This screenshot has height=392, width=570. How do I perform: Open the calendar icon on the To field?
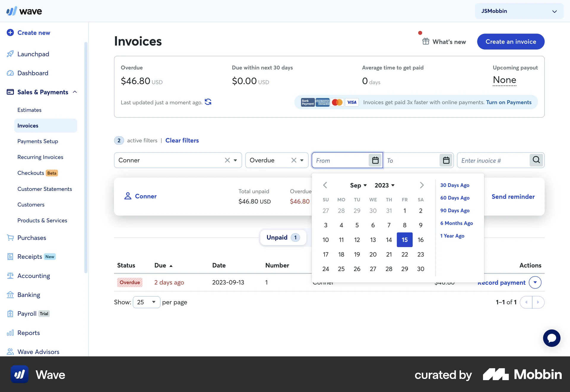tap(446, 160)
